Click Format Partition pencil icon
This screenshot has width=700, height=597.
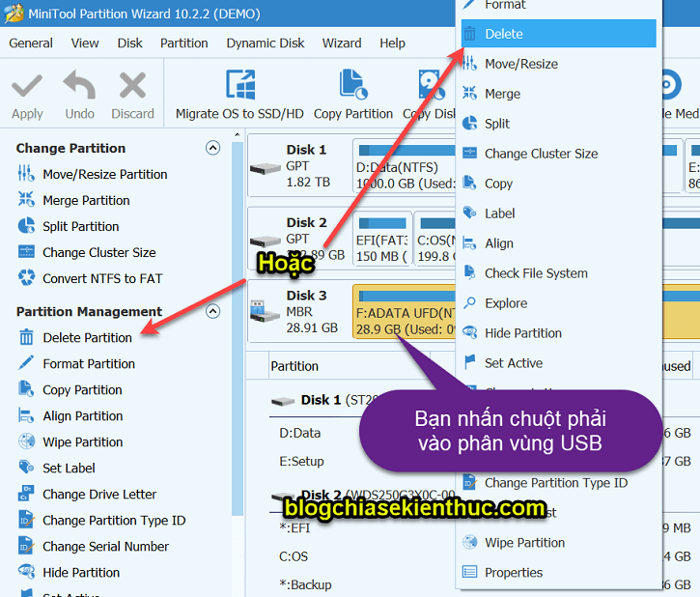coord(26,362)
